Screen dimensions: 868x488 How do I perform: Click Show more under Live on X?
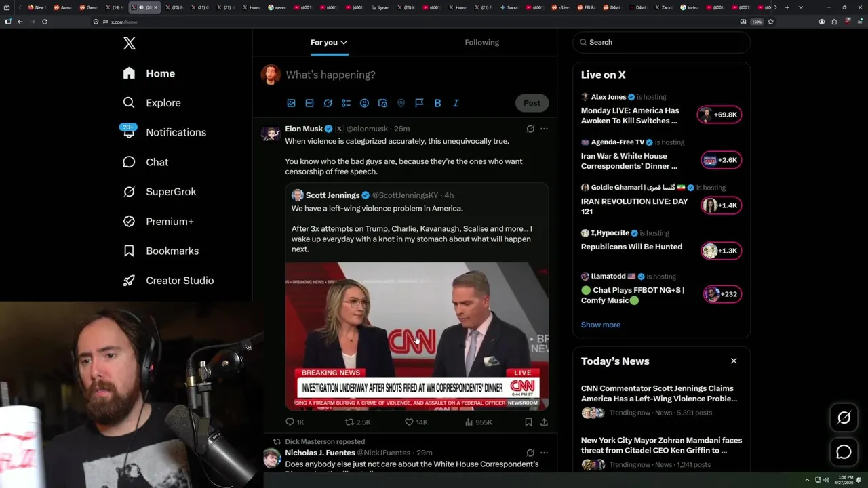pyautogui.click(x=600, y=325)
